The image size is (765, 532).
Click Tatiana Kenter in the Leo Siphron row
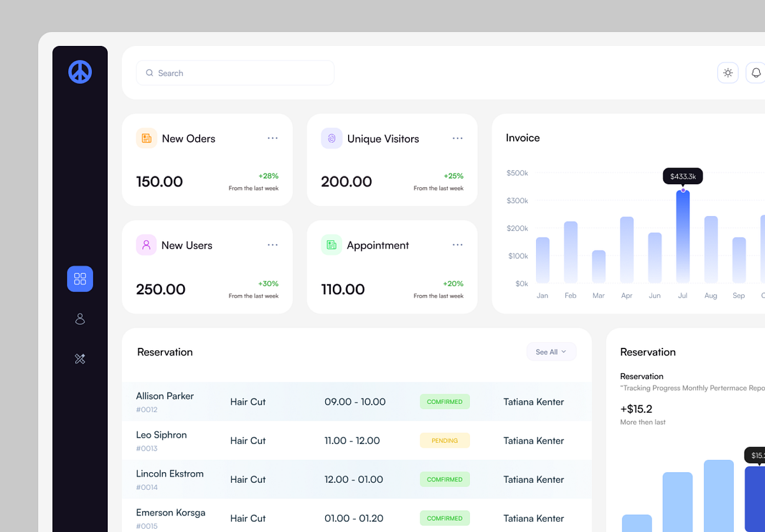pos(534,440)
